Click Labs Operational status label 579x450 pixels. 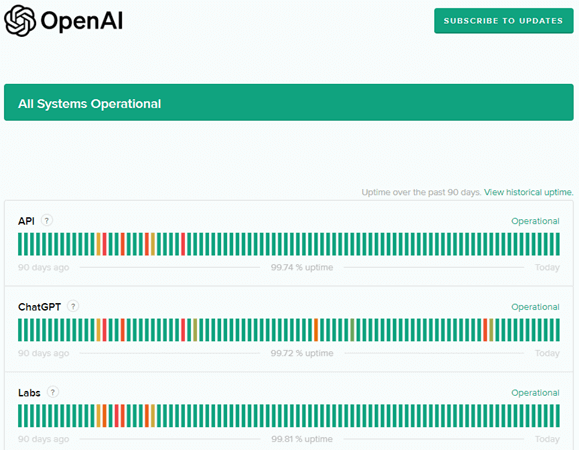[x=535, y=392]
